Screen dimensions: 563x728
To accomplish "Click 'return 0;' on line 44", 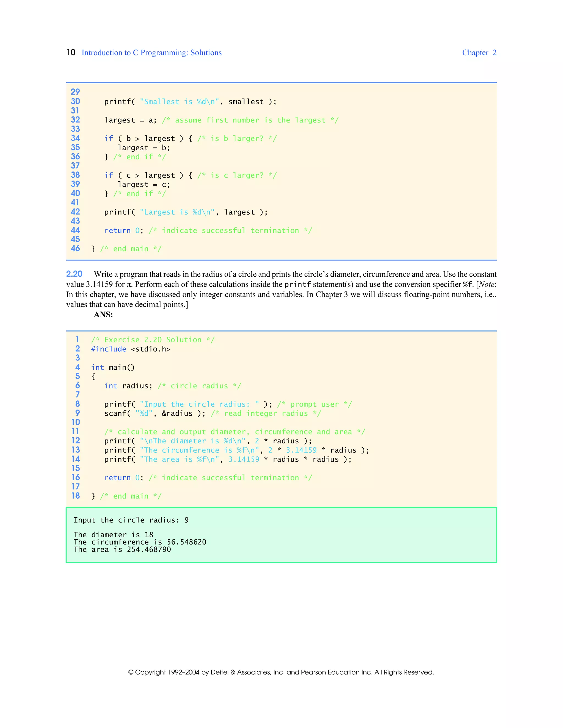I will (x=124, y=230).
